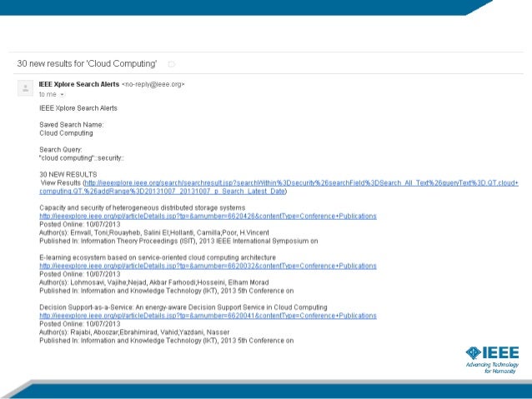Click 'Published In: Information Theory Proceedings (ISIT)' line
532x399 pixels.
click(x=178, y=241)
